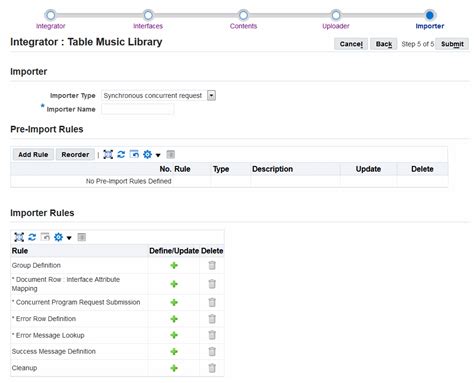
Task: Define Concurrent Program Request Submission rule
Action: 174,302
